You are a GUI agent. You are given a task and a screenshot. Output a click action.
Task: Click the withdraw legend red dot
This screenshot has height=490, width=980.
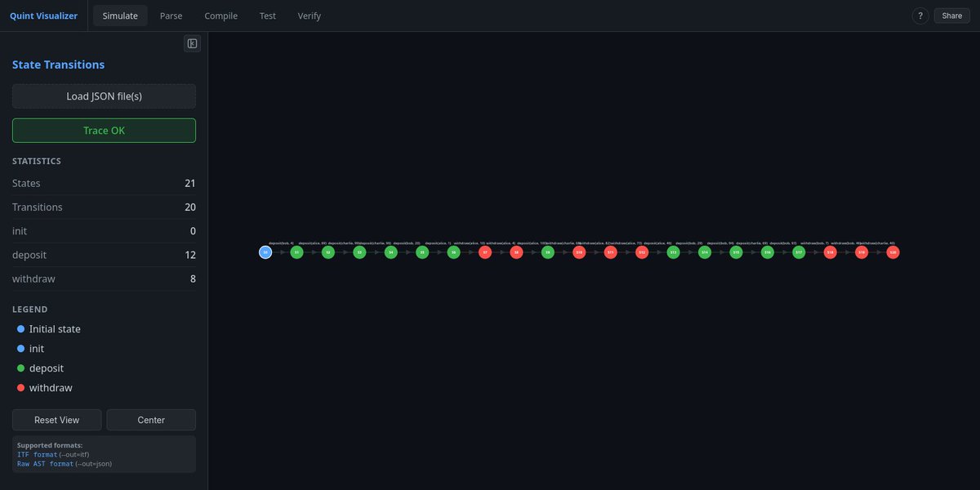click(x=21, y=388)
